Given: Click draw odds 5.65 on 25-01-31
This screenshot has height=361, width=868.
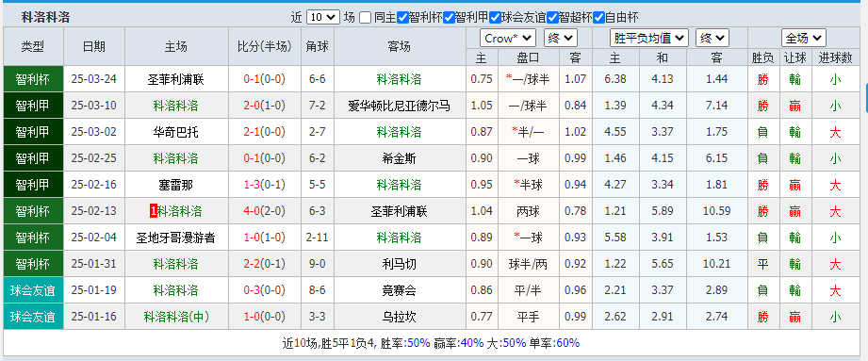Looking at the screenshot, I should [x=662, y=265].
